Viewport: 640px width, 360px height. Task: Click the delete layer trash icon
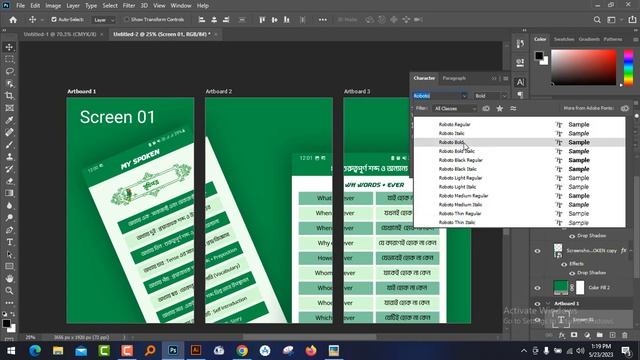pos(625,335)
